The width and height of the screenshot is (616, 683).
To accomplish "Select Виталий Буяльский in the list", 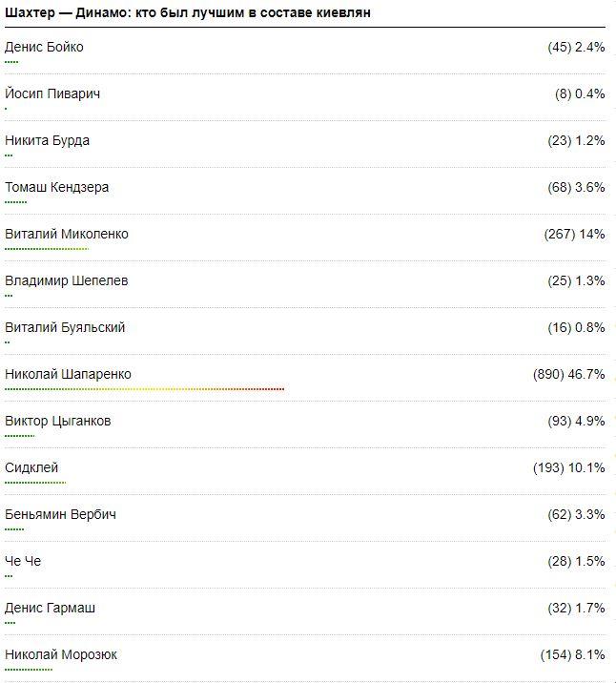I will point(65,327).
